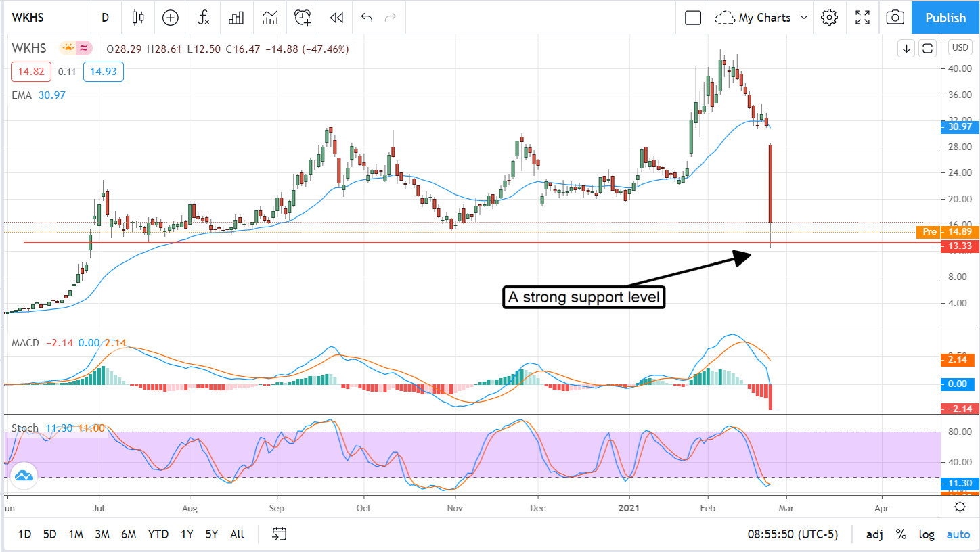980x552 pixels.
Task: Take a chart snapshot with the camera icon
Action: [x=895, y=18]
